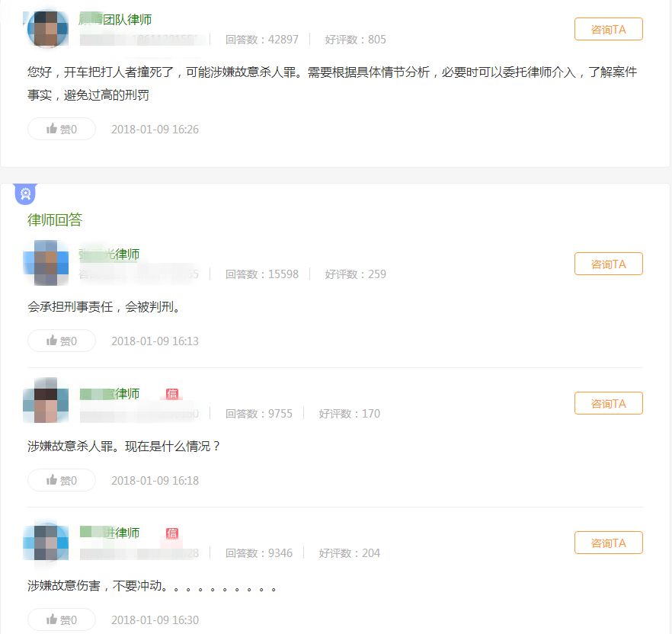Click 咨询TA for lawyer with 9755 answers
This screenshot has height=634, width=672.
point(608,403)
